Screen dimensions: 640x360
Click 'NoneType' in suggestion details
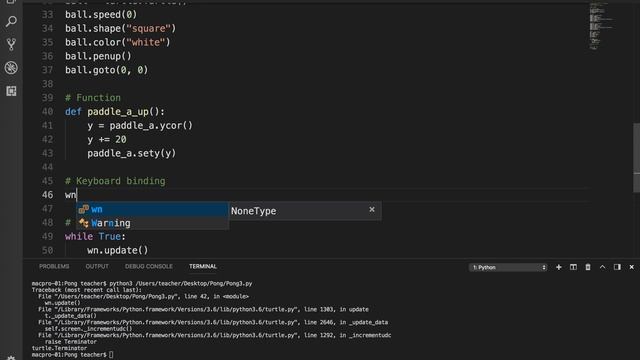tap(253, 211)
